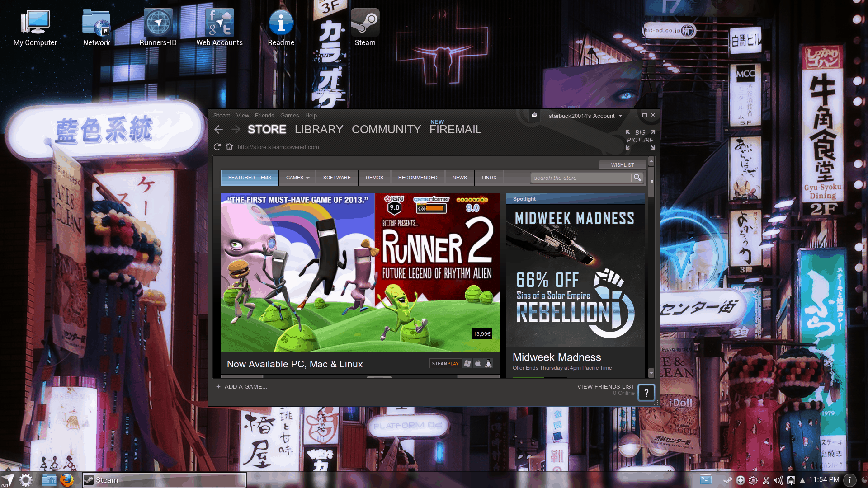
Task: Go back with the Steam back arrow
Action: pos(219,130)
